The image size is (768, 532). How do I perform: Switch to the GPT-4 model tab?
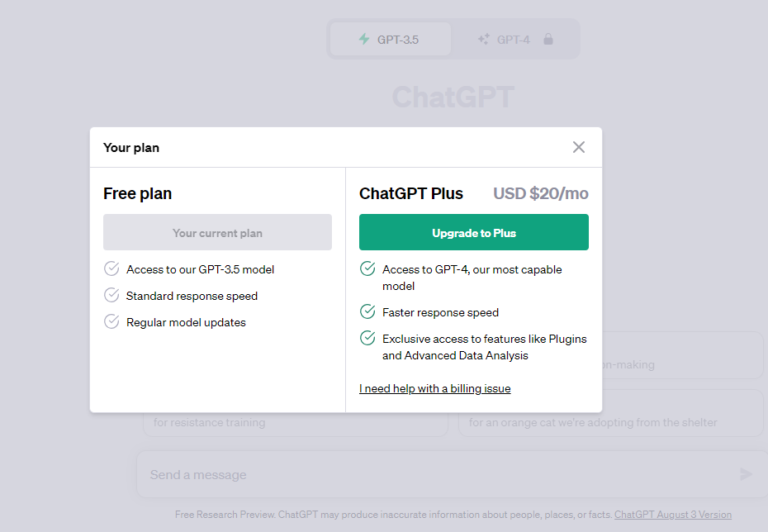point(514,39)
